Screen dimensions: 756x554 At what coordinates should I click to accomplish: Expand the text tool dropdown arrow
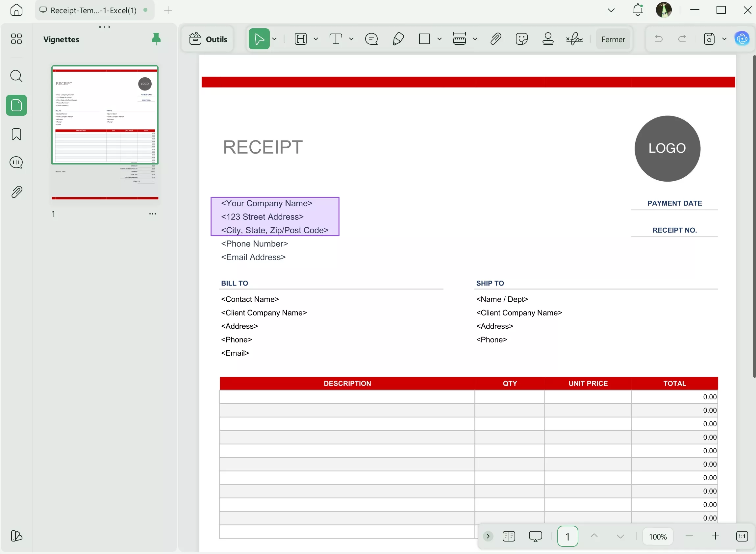[351, 39]
